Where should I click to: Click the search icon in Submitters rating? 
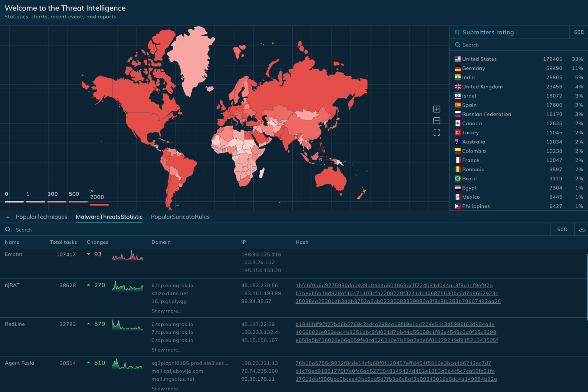pyautogui.click(x=457, y=45)
